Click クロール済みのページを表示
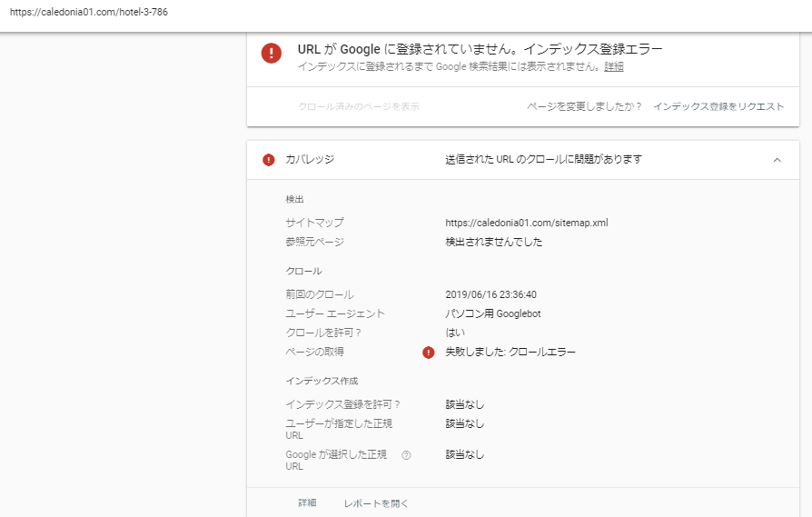 point(359,106)
